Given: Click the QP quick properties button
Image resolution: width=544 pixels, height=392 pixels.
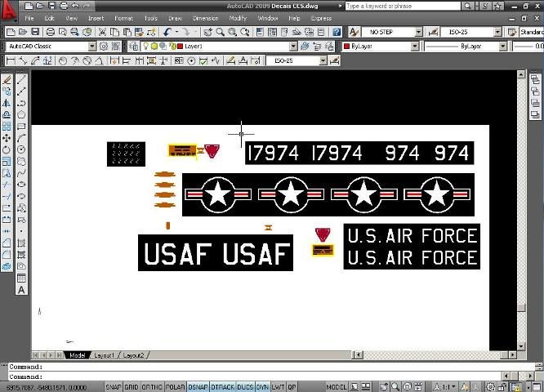Looking at the screenshot, I should point(292,387).
